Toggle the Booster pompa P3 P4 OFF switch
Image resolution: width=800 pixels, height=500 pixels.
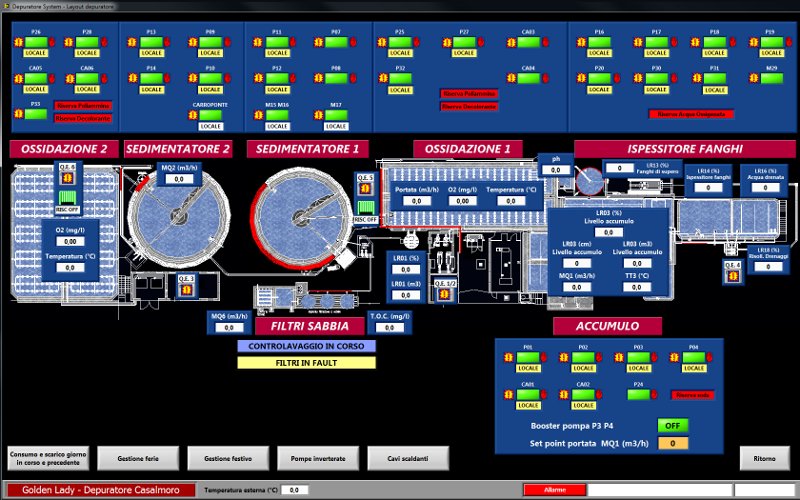(x=672, y=426)
